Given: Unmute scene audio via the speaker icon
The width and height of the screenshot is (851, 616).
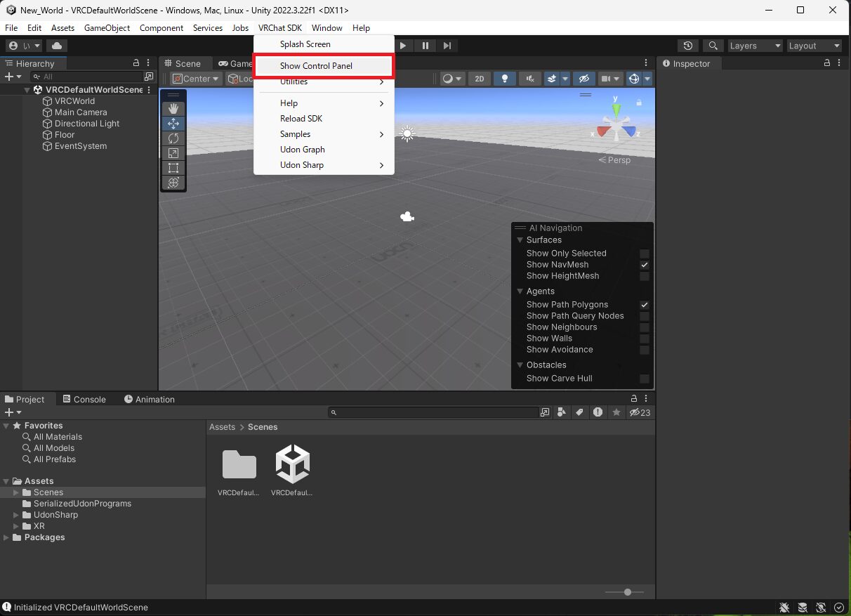Looking at the screenshot, I should point(530,78).
